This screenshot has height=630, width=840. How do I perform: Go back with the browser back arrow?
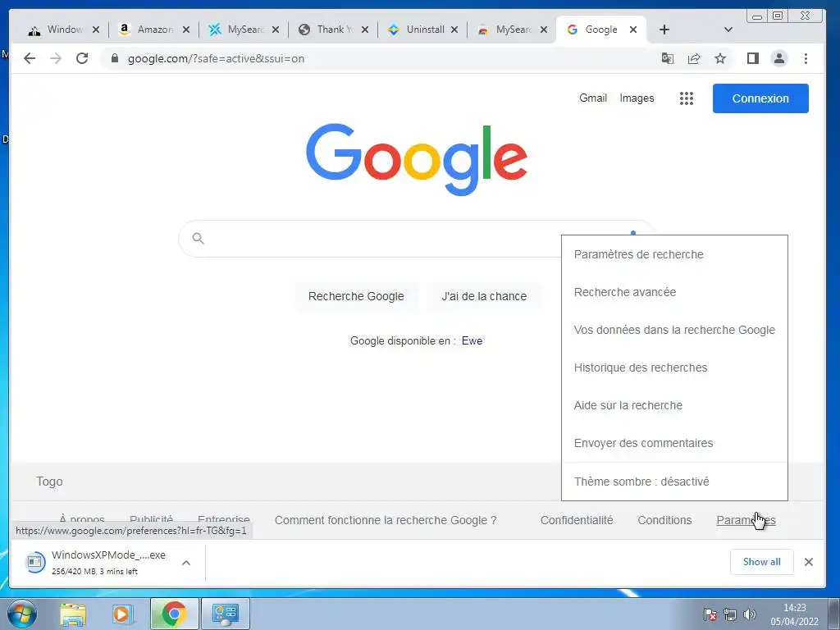pos(30,58)
